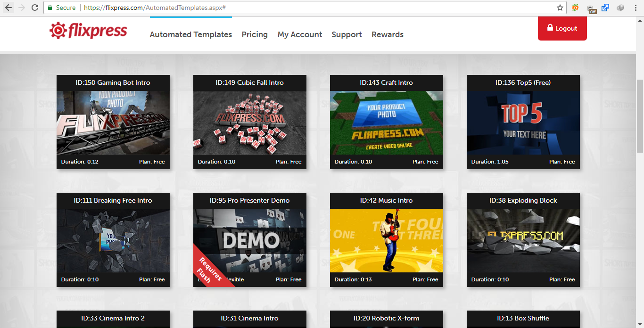Open Chrome's three-dot menu
The image size is (644, 328).
636,8
